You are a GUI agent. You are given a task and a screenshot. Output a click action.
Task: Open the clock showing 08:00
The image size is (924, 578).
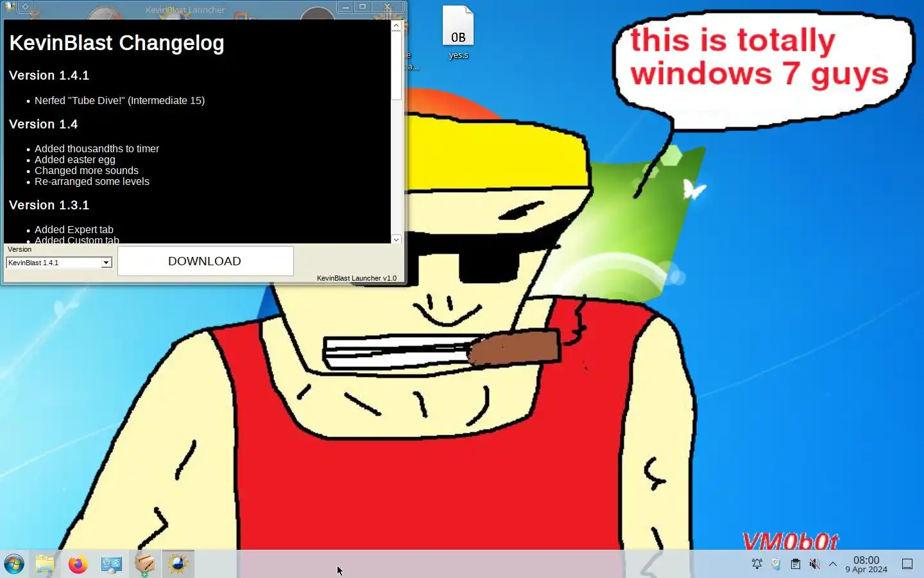click(x=866, y=565)
